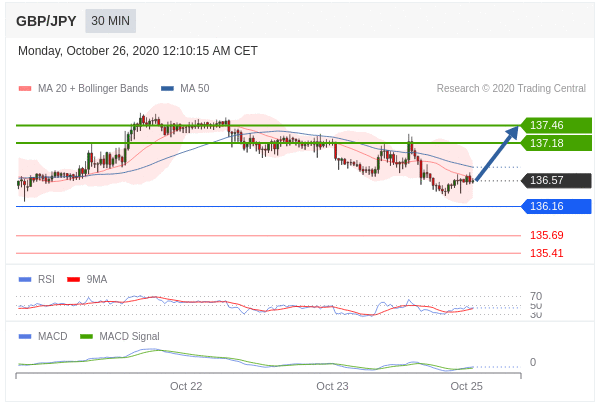
Task: Click the Oct 22 date axis marker
Action: tap(186, 386)
